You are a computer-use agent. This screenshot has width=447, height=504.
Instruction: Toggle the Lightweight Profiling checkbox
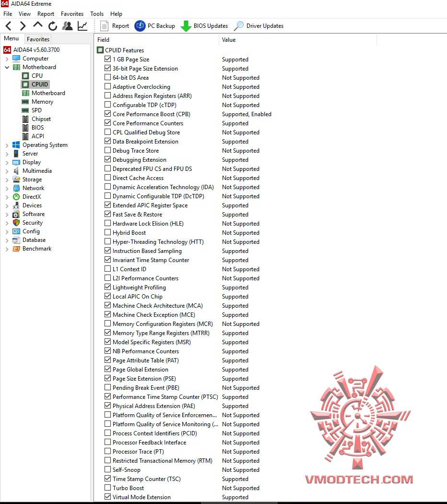pos(107,287)
